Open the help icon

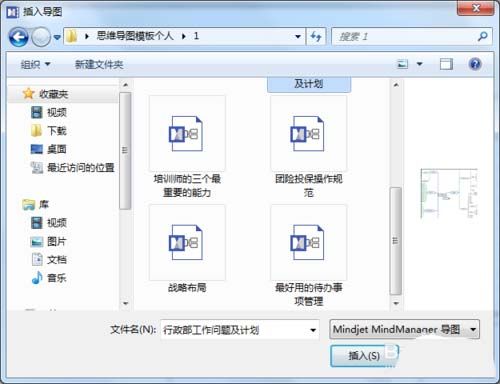(475, 64)
